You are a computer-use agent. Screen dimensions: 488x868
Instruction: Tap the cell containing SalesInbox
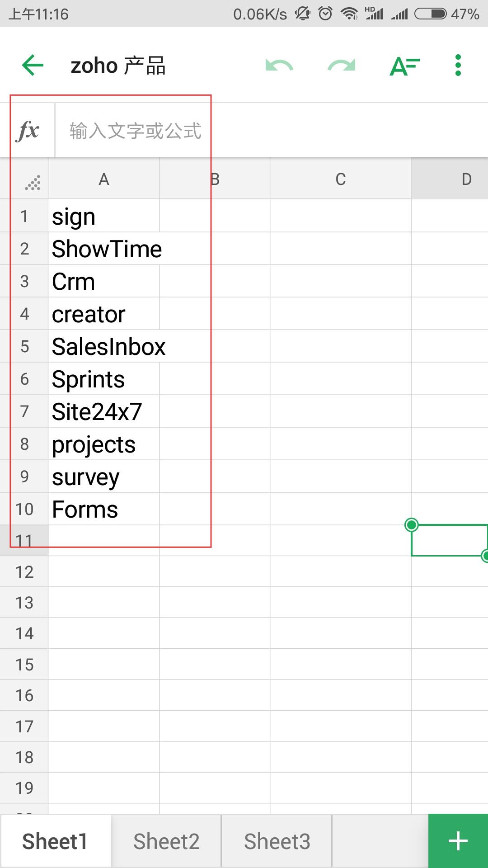(x=104, y=347)
